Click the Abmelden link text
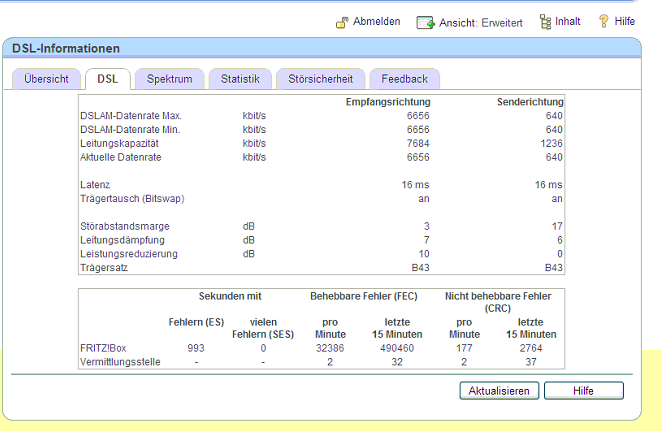 click(377, 22)
